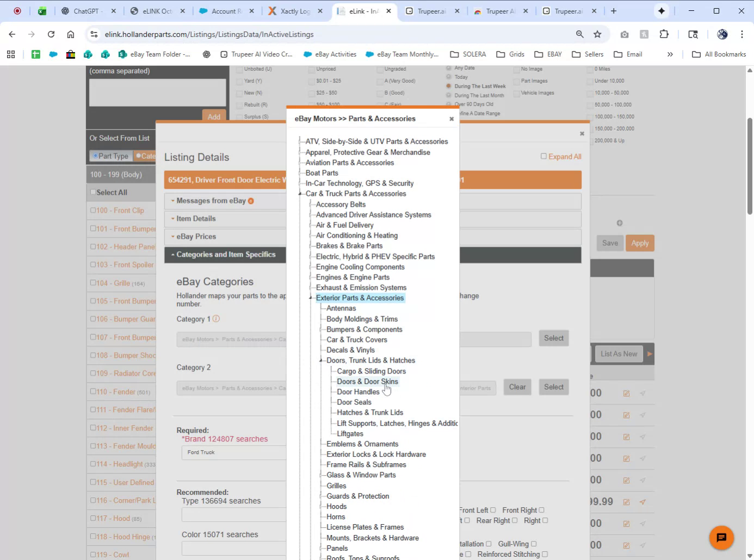
Task: Click the Brand input field
Action: (x=234, y=452)
